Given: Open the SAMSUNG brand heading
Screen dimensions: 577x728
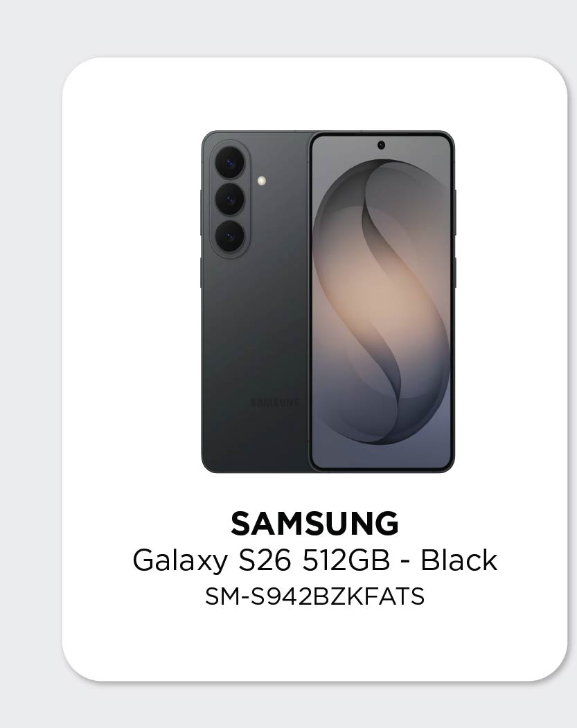Looking at the screenshot, I should coord(314,524).
